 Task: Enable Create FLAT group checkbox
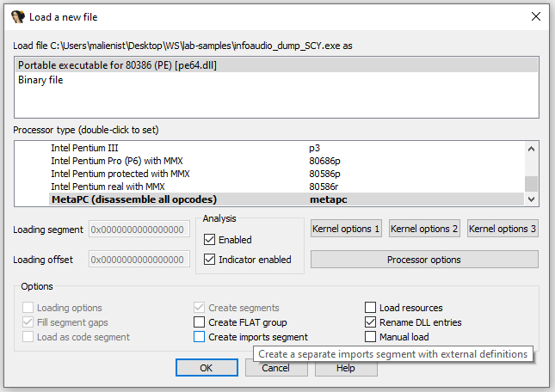pyautogui.click(x=200, y=322)
